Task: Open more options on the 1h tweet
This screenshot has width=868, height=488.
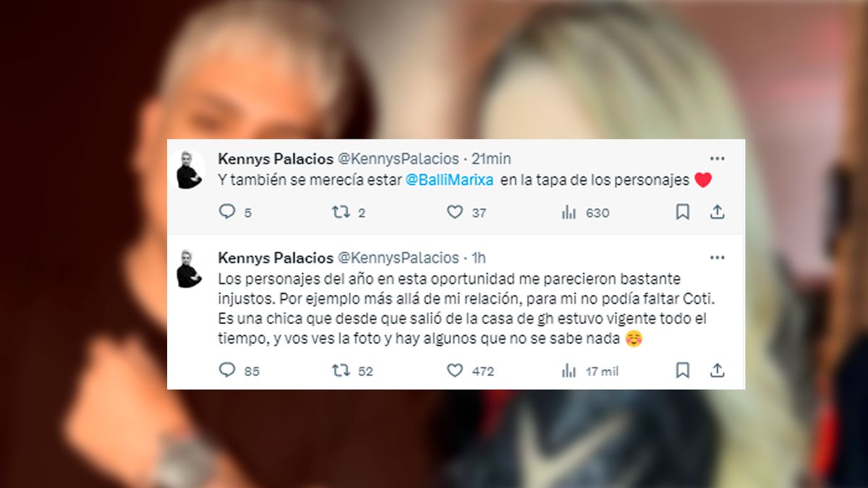Action: point(717,257)
